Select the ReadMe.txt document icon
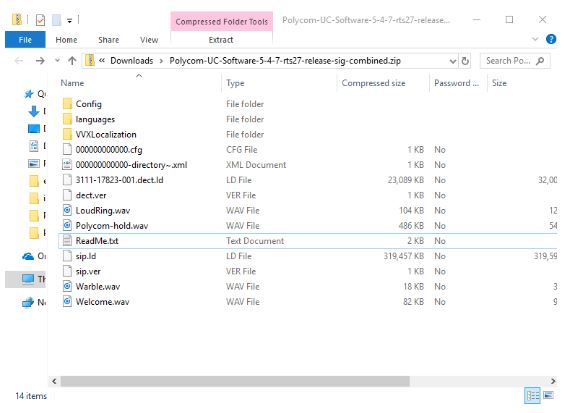 [67, 241]
